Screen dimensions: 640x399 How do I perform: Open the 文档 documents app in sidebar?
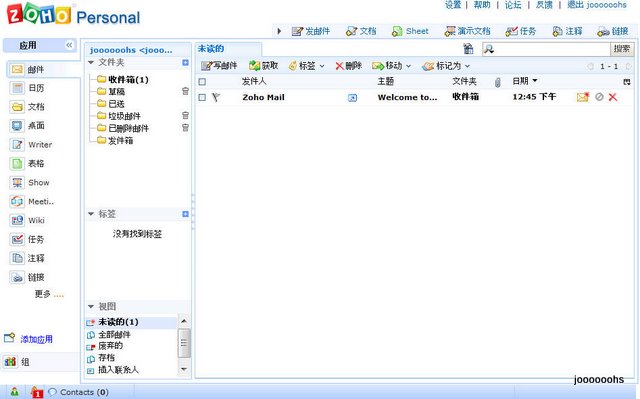coord(28,107)
